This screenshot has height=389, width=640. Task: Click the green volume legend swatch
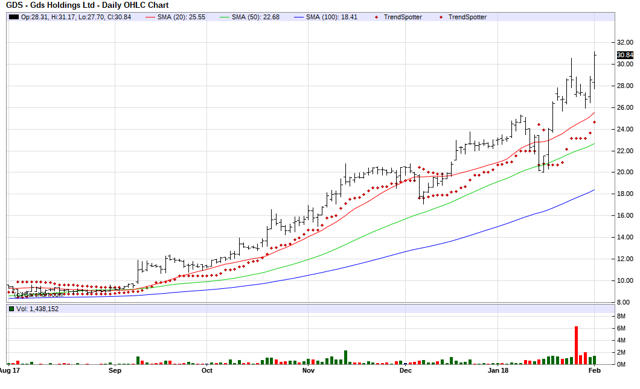coord(11,309)
